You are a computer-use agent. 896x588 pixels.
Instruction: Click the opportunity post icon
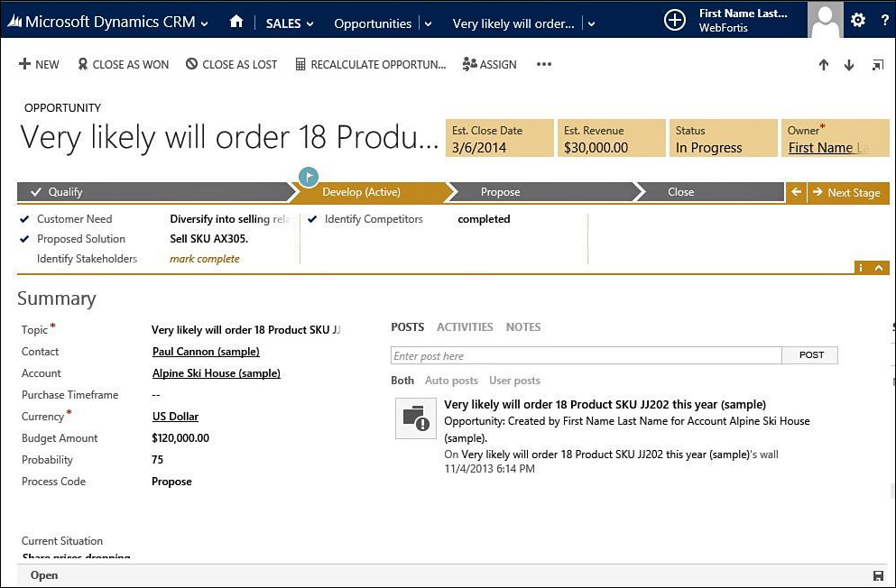coord(416,418)
